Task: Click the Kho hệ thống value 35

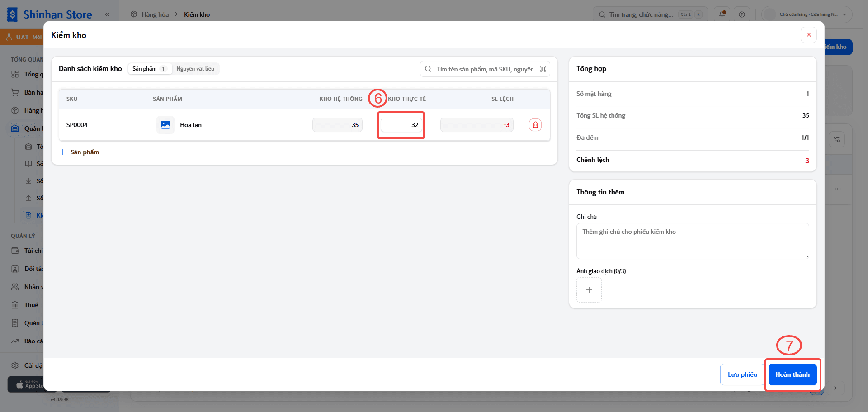Action: (337, 125)
